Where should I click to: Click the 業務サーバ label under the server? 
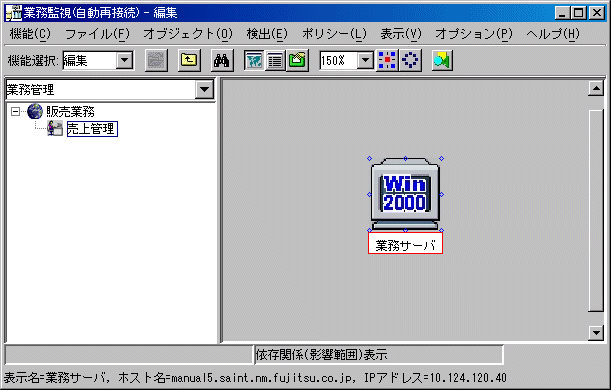click(405, 244)
